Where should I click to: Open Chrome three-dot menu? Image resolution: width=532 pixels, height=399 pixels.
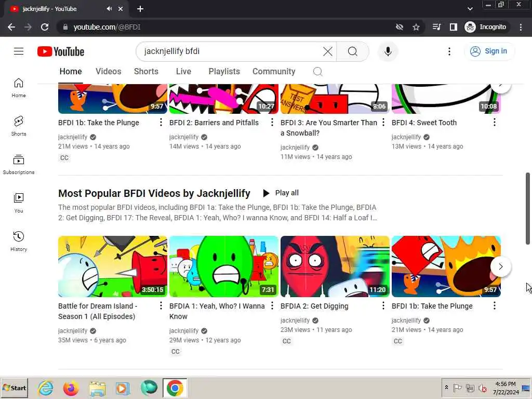(x=521, y=27)
